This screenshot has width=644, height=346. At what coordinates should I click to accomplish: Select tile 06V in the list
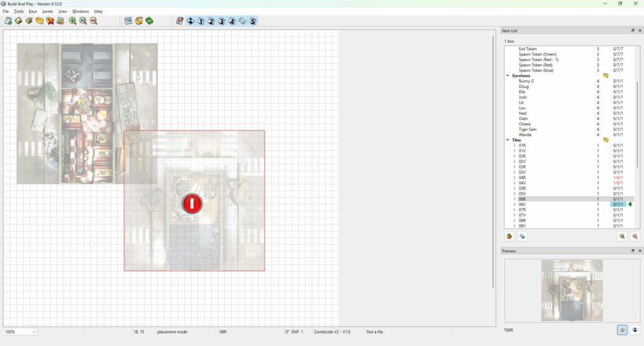(x=522, y=204)
